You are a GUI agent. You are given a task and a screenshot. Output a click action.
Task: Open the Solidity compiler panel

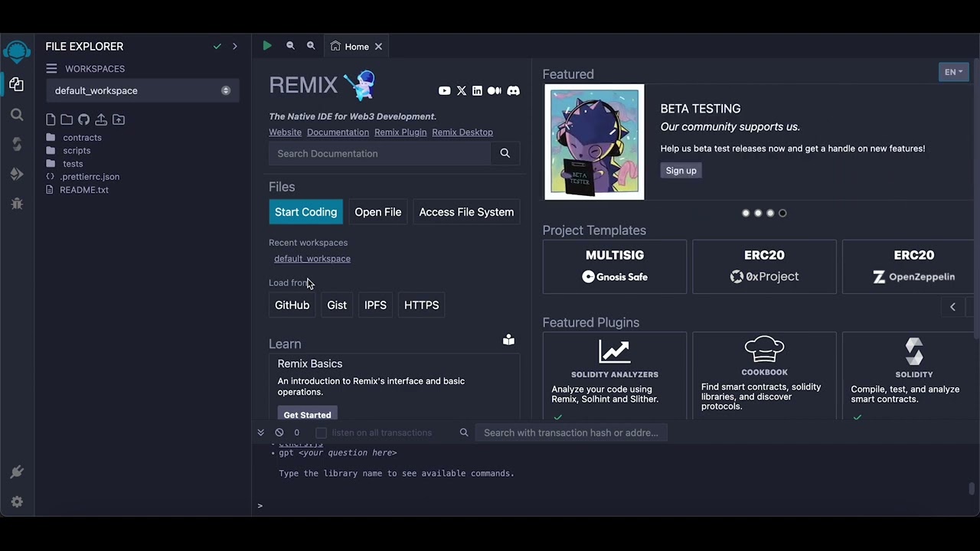pos(17,145)
